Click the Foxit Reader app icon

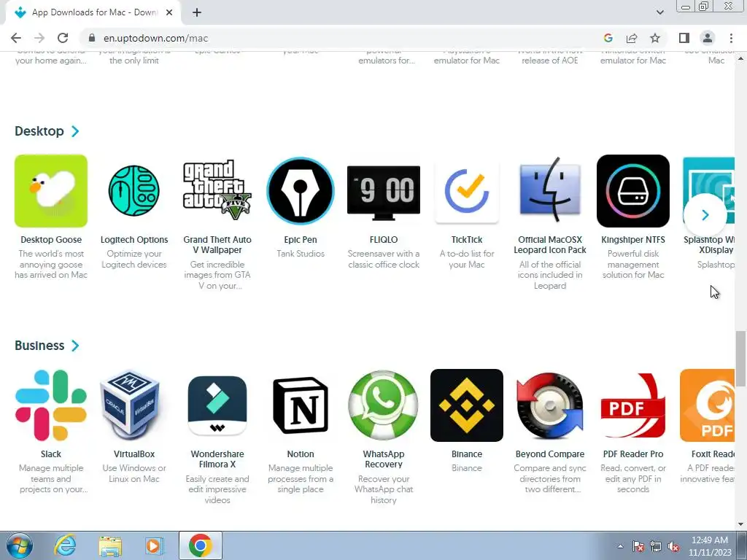click(707, 405)
